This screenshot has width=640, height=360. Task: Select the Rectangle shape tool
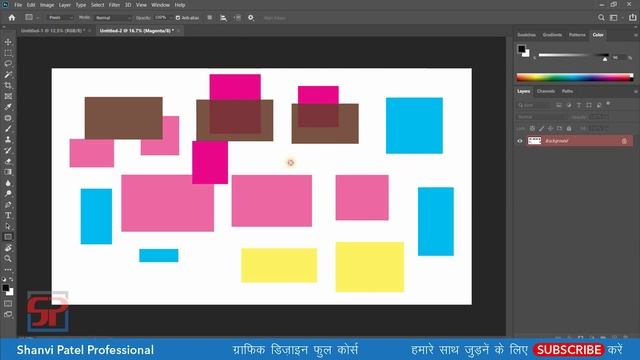(x=8, y=237)
